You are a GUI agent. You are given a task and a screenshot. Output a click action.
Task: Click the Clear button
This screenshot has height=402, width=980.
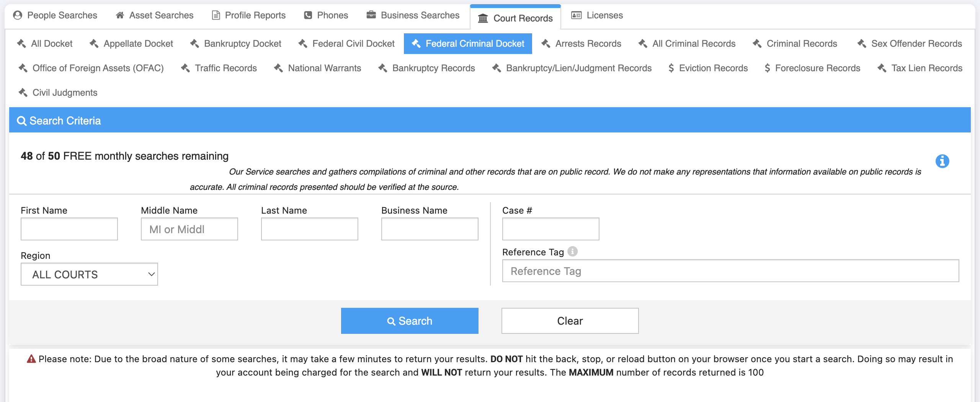coord(570,321)
